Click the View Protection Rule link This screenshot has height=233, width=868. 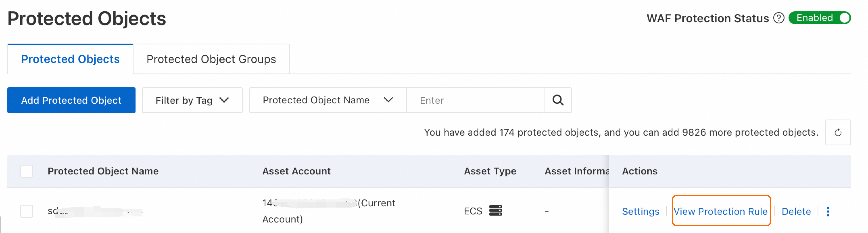(720, 211)
